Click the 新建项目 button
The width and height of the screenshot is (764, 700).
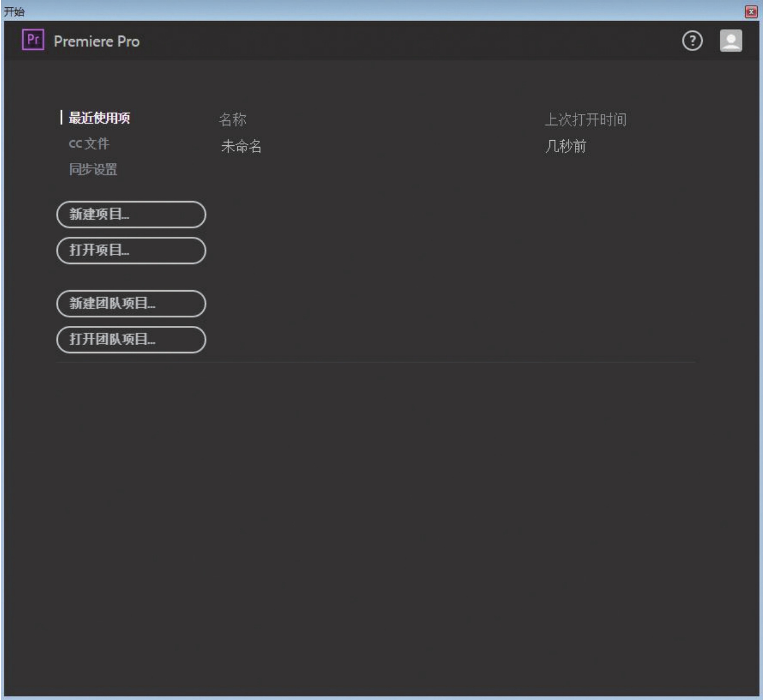[x=131, y=215]
